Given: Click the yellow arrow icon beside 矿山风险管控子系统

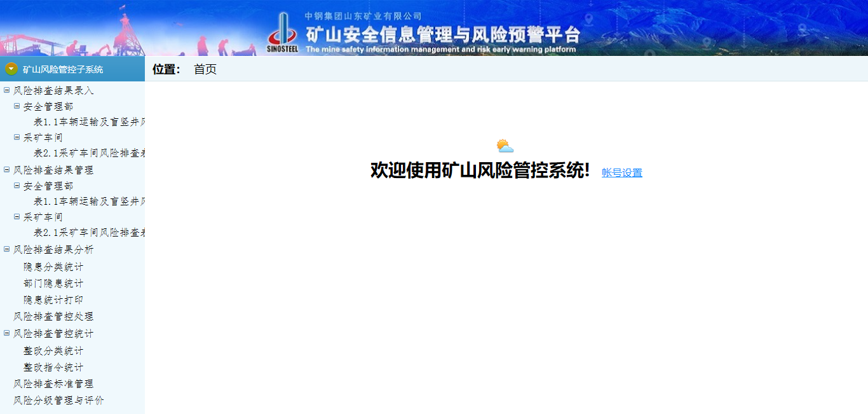Looking at the screenshot, I should pos(11,69).
